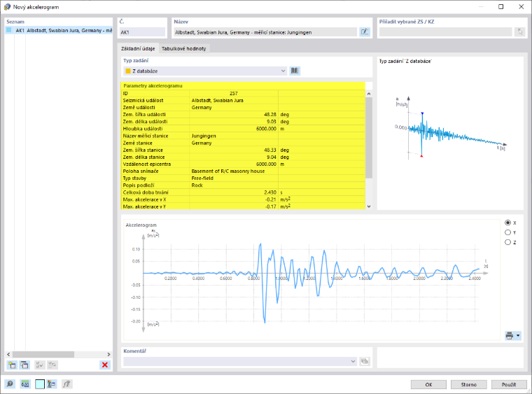Create new accelerogram with list toolbar icon

tap(12, 365)
